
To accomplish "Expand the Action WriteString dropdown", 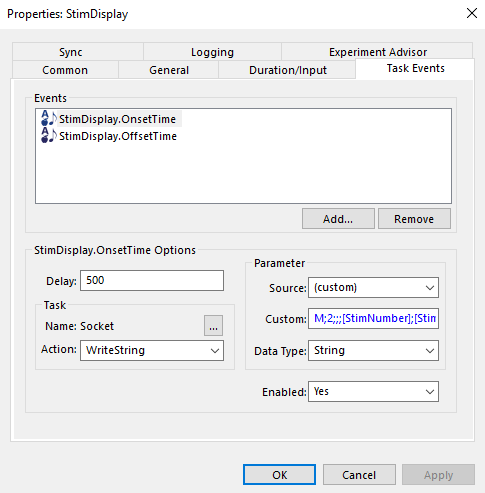I will click(152, 350).
